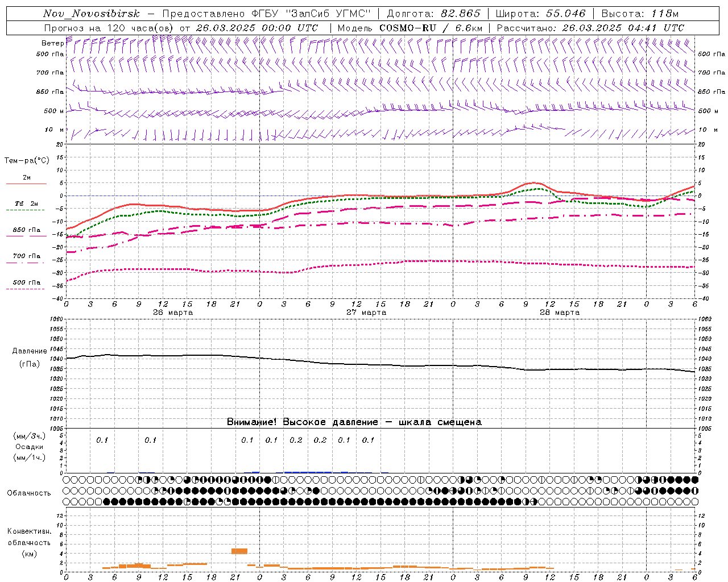
Task: Click the Давление pressure panel label
Action: tap(29, 351)
